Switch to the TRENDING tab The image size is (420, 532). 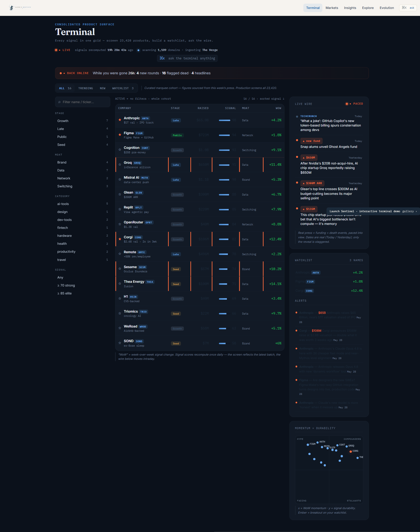(x=86, y=88)
